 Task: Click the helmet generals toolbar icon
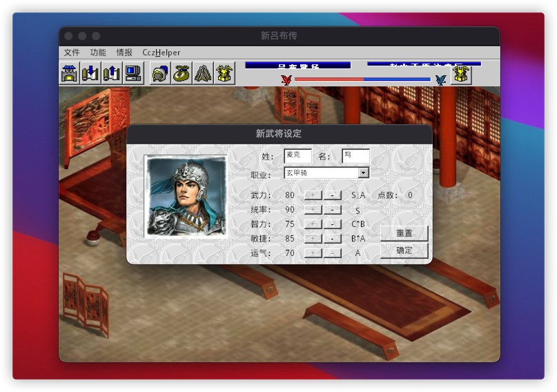[x=161, y=73]
